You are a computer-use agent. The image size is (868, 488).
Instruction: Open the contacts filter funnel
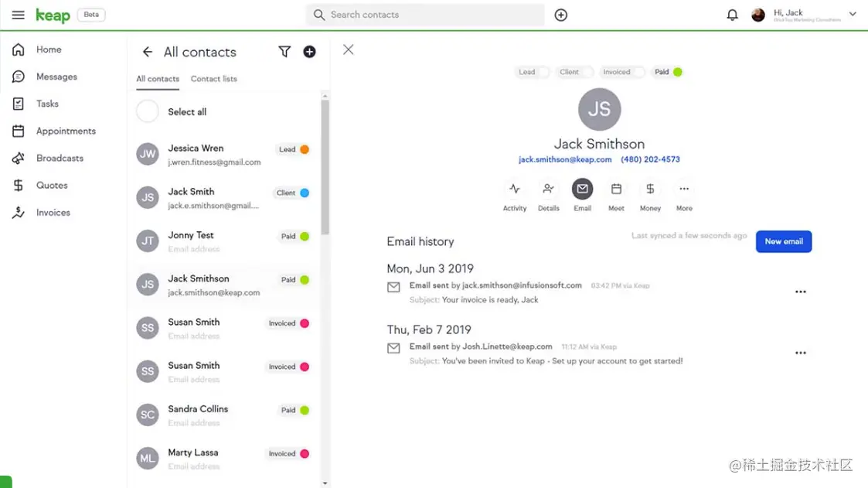(x=284, y=52)
